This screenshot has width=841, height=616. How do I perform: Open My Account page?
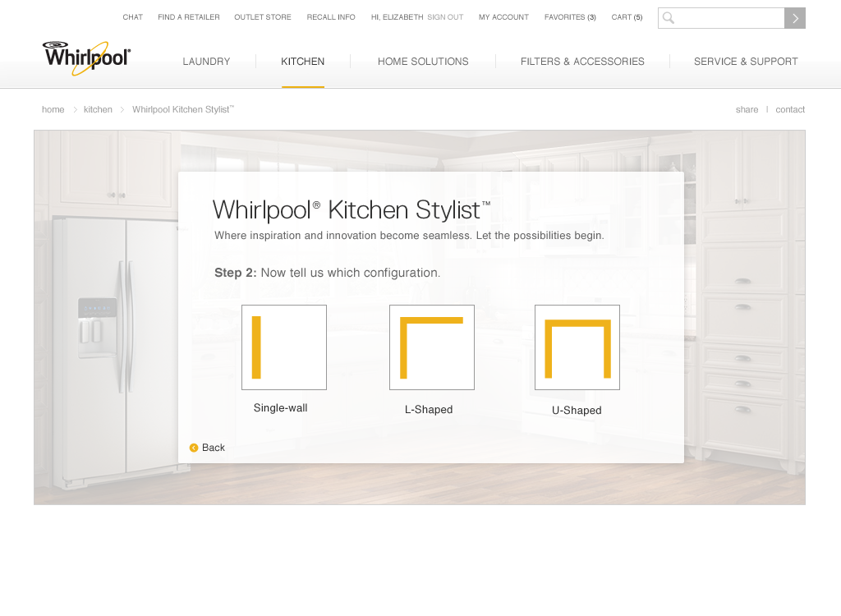pos(503,17)
